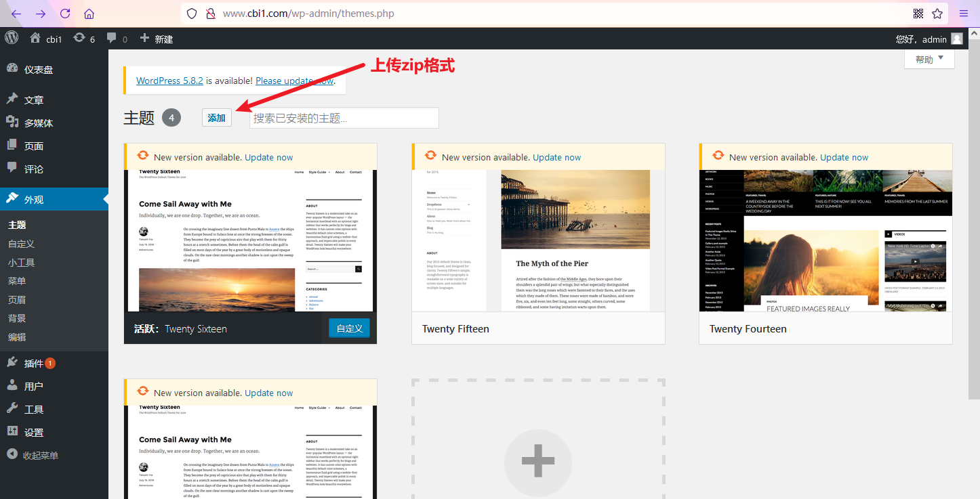Bookmark this page with star icon
980x499 pixels.
tap(937, 14)
